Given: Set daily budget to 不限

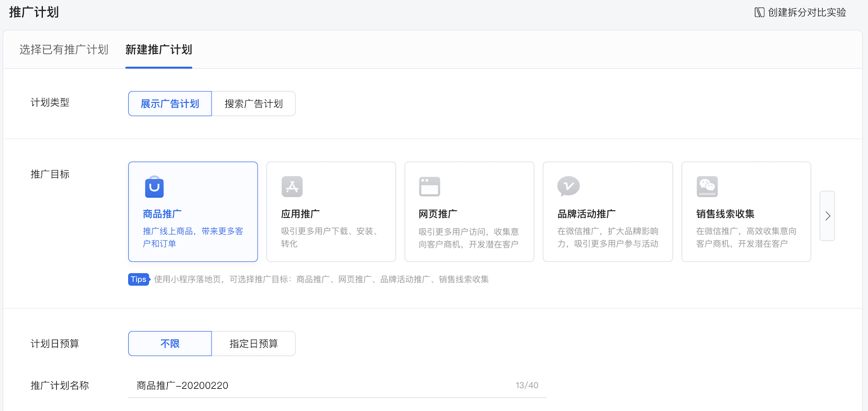Looking at the screenshot, I should (x=170, y=344).
